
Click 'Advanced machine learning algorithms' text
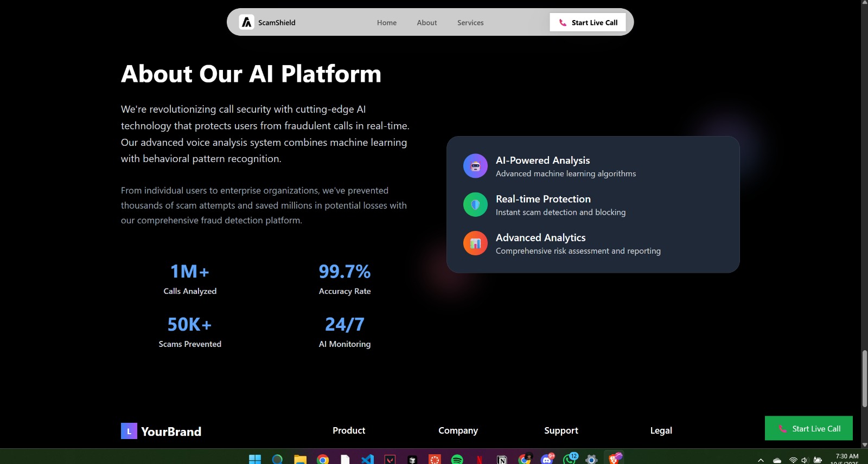(566, 173)
